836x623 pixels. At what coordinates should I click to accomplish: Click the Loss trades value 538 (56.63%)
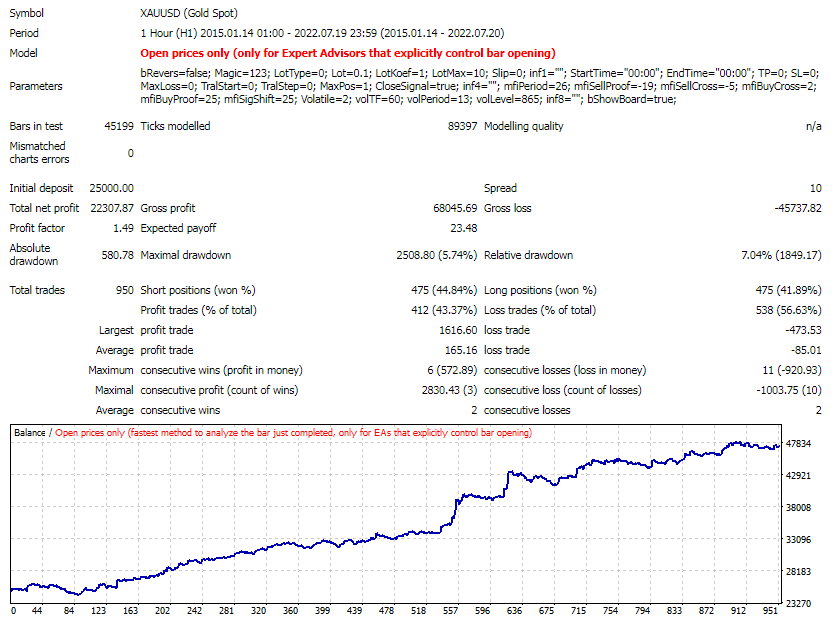[x=789, y=310]
